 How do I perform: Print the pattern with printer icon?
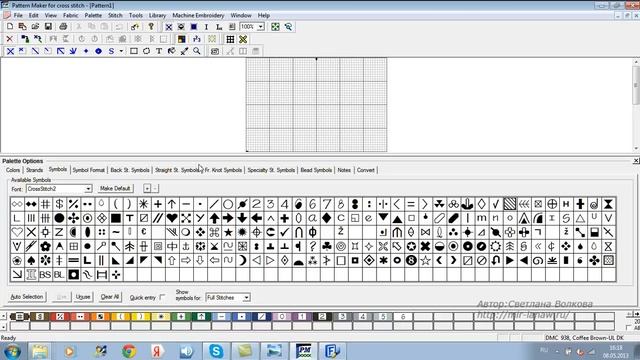(63, 27)
